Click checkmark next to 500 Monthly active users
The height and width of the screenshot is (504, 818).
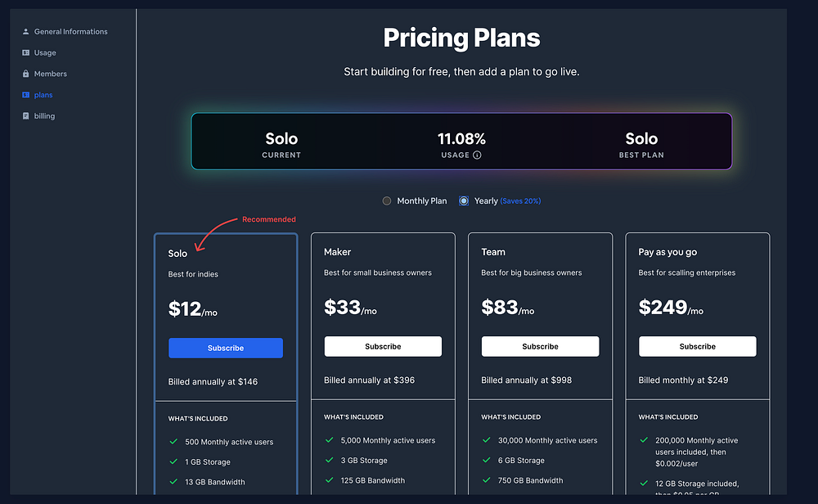pos(173,442)
